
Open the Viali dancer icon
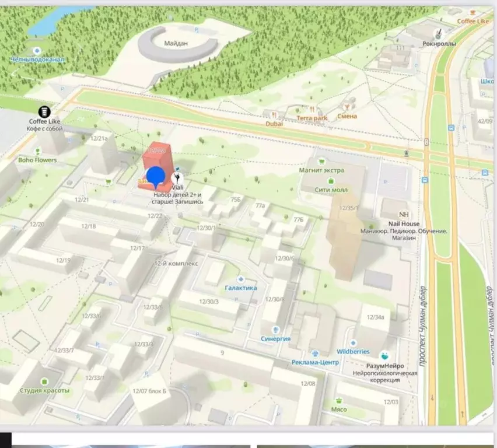177,178
